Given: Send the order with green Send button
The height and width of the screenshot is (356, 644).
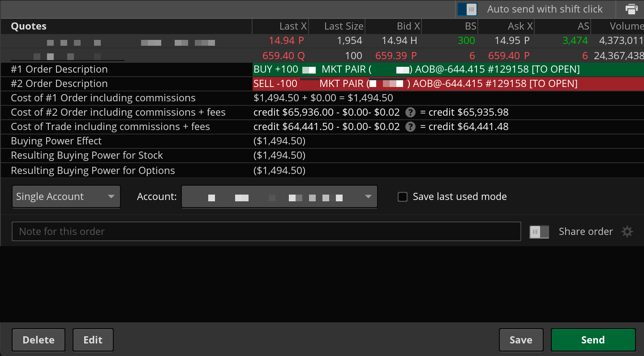Looking at the screenshot, I should click(x=592, y=340).
